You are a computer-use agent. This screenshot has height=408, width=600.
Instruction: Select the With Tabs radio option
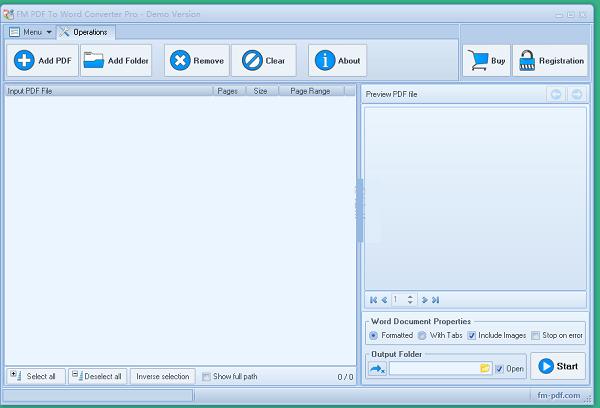coord(422,336)
